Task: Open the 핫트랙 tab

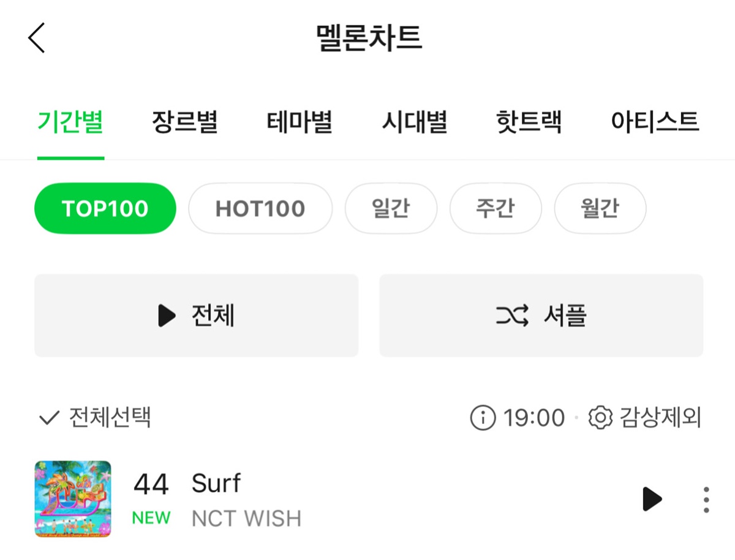Action: [529, 122]
